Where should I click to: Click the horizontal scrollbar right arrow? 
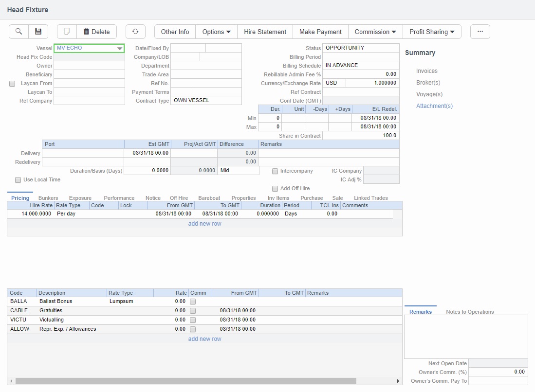398,381
